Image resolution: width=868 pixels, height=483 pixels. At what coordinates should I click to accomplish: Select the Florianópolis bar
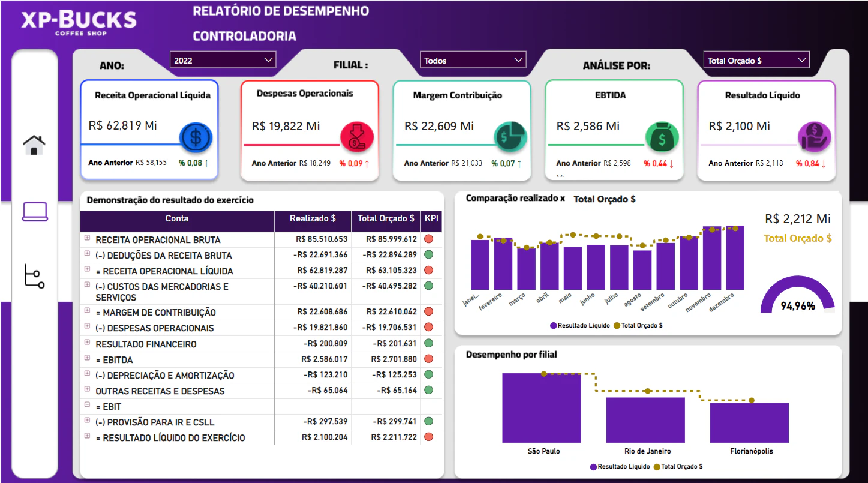pyautogui.click(x=749, y=422)
